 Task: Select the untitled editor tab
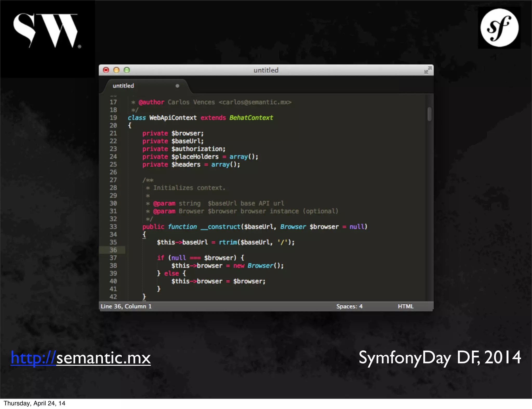point(147,86)
